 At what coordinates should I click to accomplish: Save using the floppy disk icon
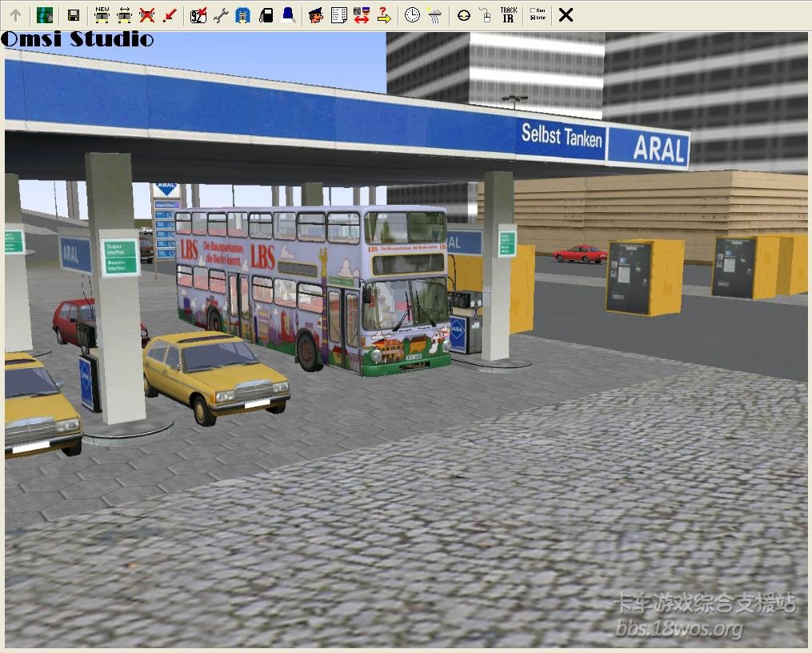[x=74, y=15]
